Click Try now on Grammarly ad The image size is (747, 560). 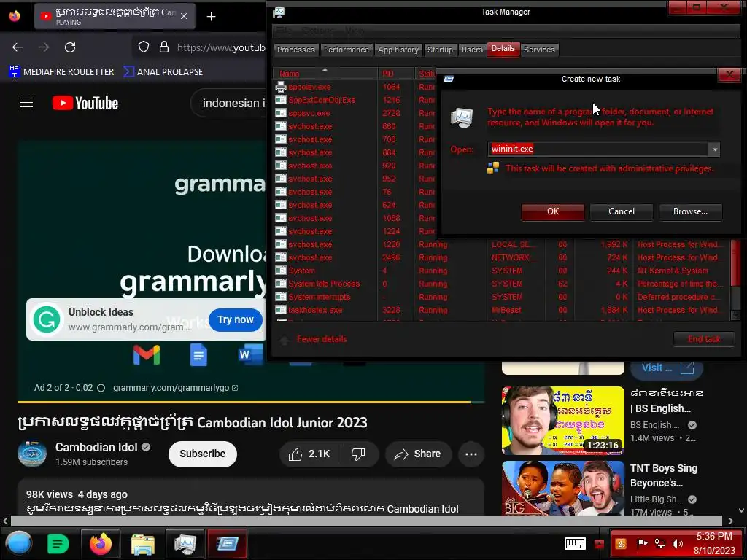click(x=236, y=319)
